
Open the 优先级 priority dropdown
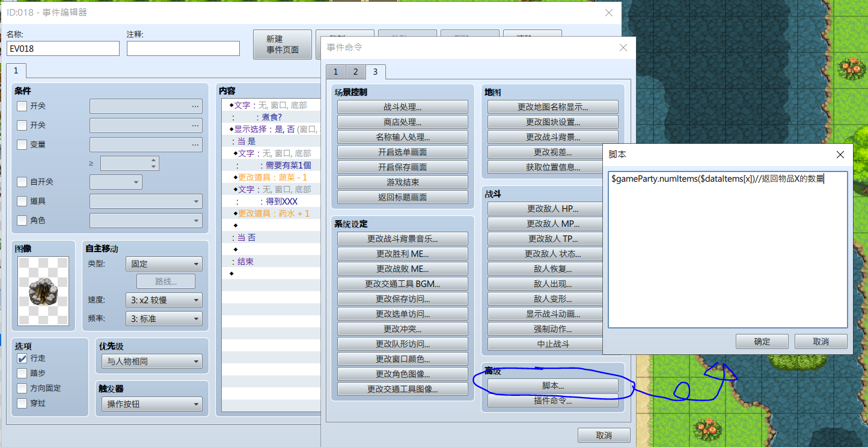pos(152,362)
